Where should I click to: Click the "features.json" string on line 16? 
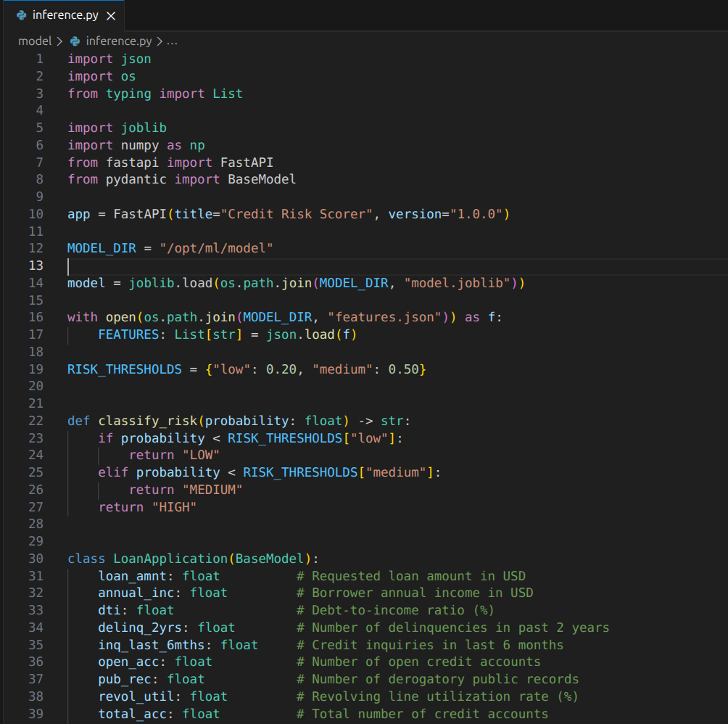[385, 317]
